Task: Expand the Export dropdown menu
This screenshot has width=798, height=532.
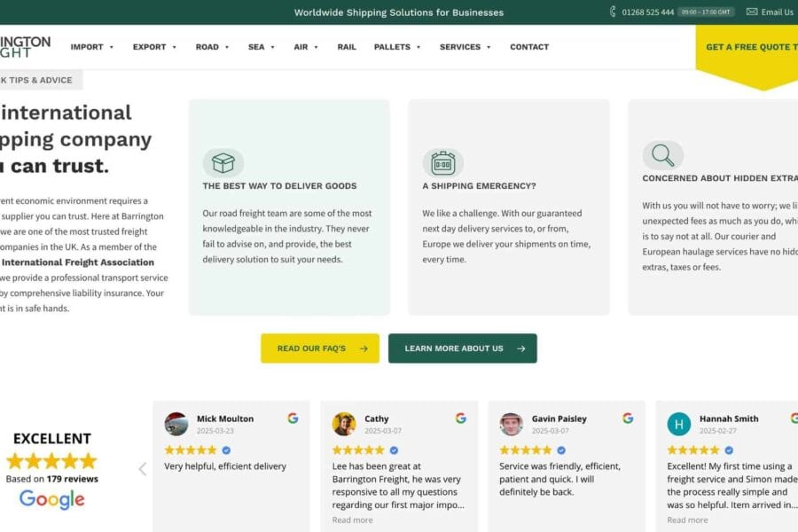Action: [x=155, y=47]
